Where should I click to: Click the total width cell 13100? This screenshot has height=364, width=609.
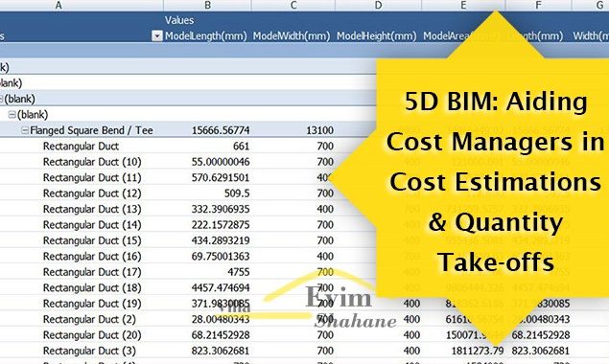[319, 130]
